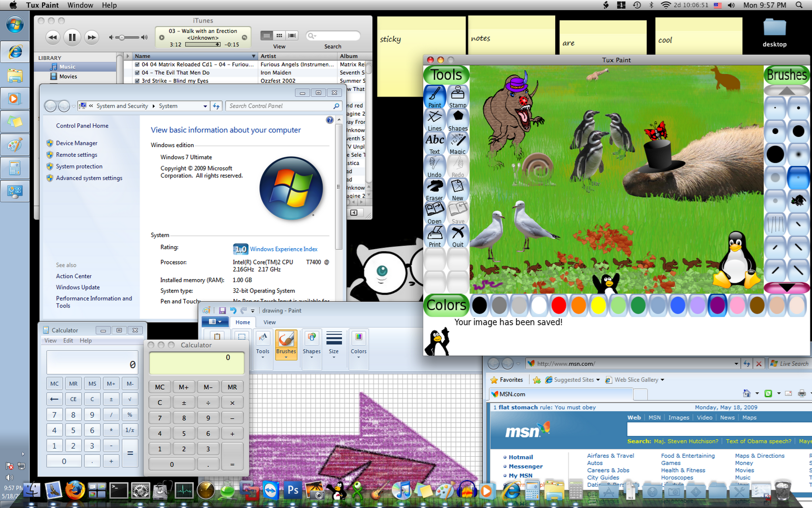The width and height of the screenshot is (812, 508).
Task: Open the Window menu in Mac menu bar
Action: (x=80, y=5)
